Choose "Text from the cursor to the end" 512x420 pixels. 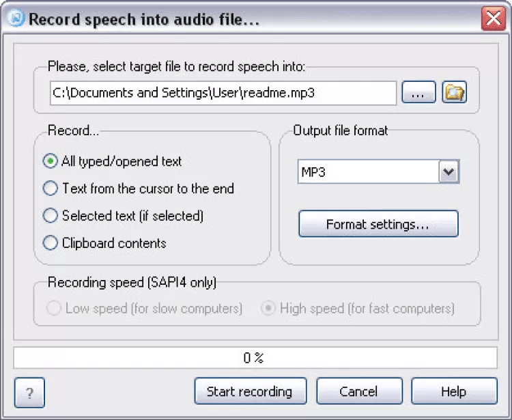(x=50, y=188)
